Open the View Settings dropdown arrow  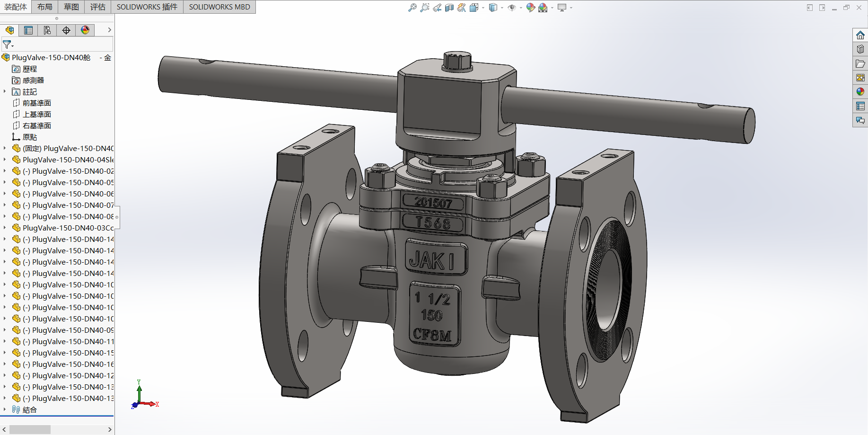tap(571, 8)
